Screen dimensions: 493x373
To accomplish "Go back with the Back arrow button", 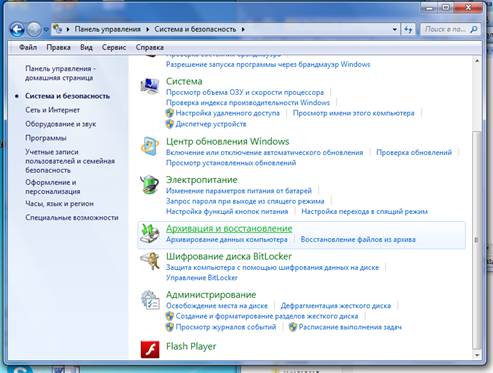I will 17,29.
